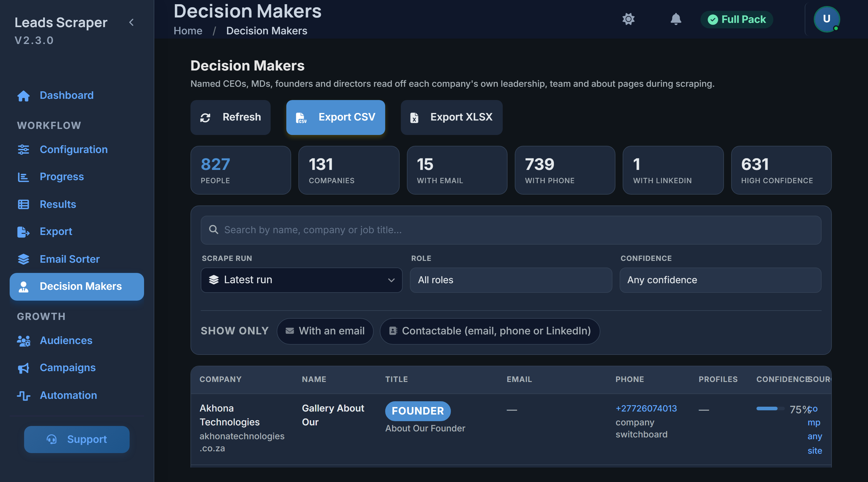This screenshot has height=482, width=868.
Task: Click the 739 With Phone stat card
Action: [x=565, y=170]
